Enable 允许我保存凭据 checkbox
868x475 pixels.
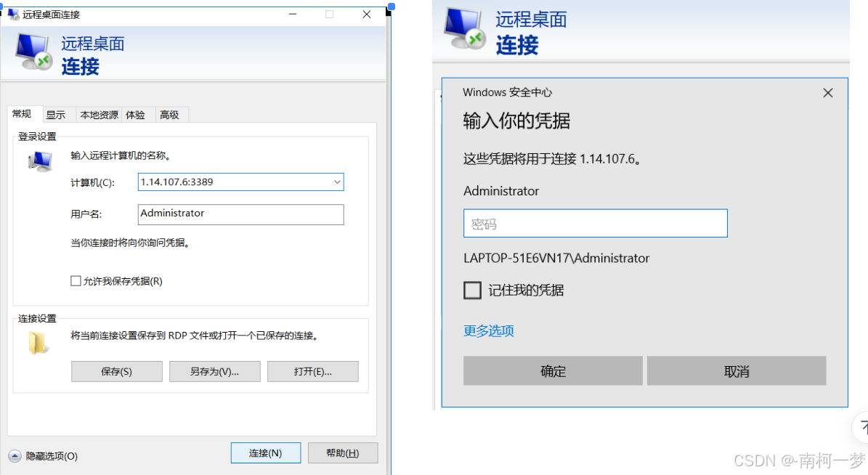76,281
